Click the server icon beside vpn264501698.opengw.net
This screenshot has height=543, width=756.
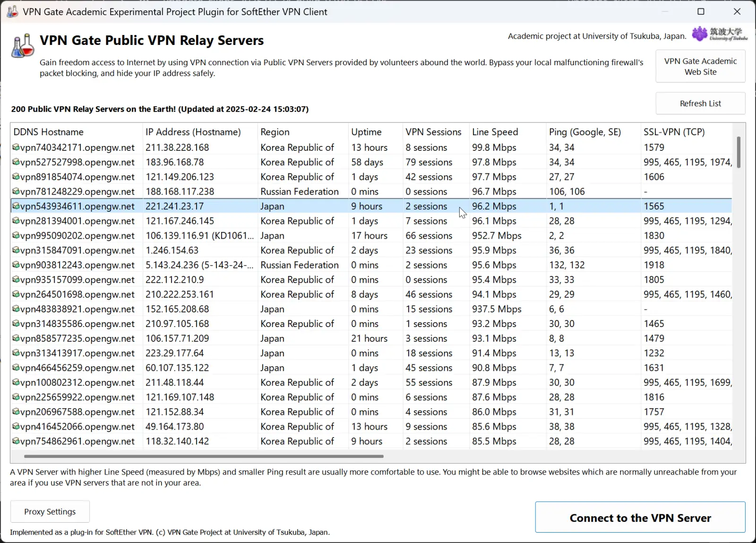tap(16, 294)
